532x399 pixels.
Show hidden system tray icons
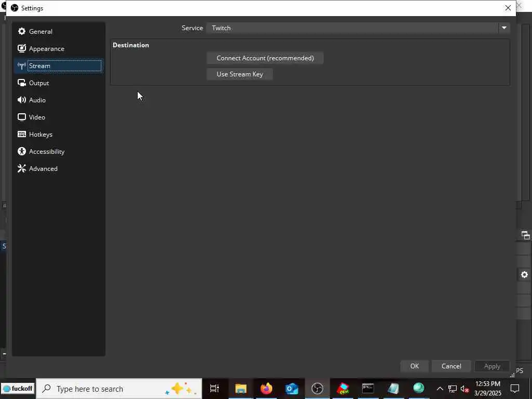[x=440, y=389]
